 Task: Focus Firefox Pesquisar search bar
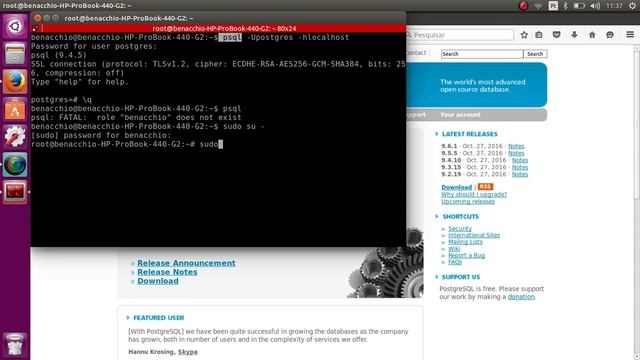(459, 35)
